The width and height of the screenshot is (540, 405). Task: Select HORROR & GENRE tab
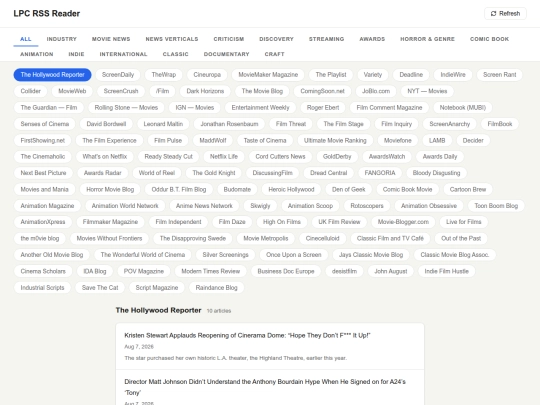(427, 39)
